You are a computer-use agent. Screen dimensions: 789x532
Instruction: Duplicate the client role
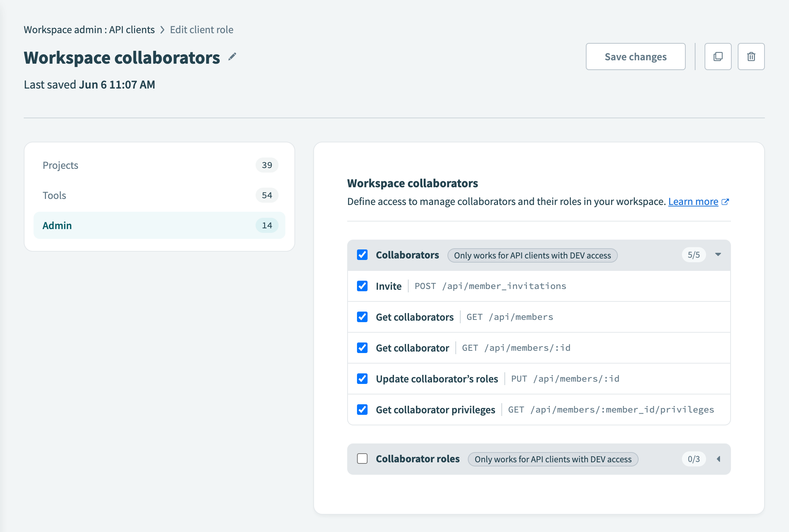718,57
